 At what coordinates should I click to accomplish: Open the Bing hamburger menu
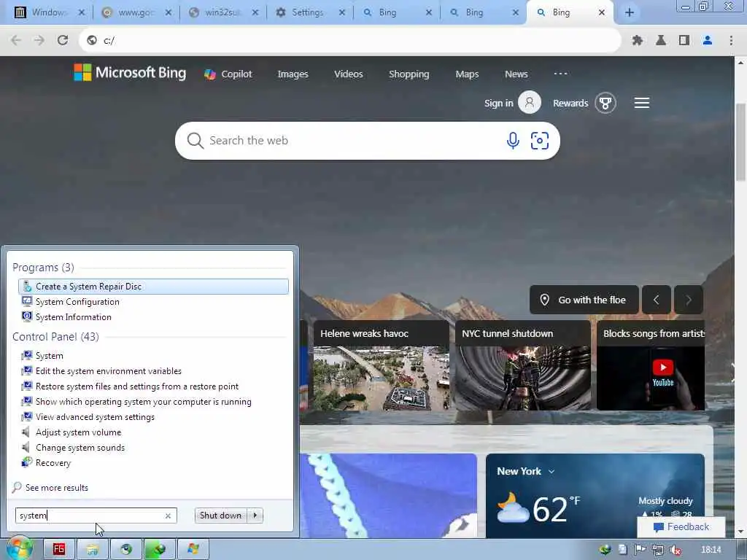pyautogui.click(x=642, y=103)
